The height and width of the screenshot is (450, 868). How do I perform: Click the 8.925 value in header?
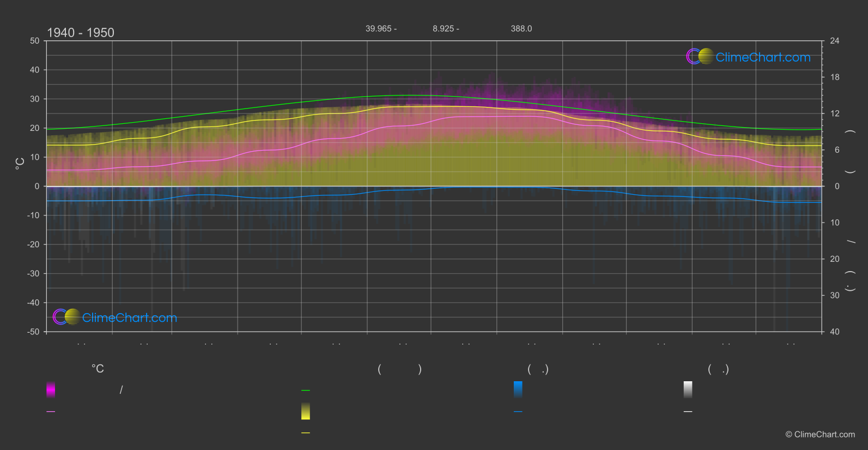pyautogui.click(x=446, y=28)
